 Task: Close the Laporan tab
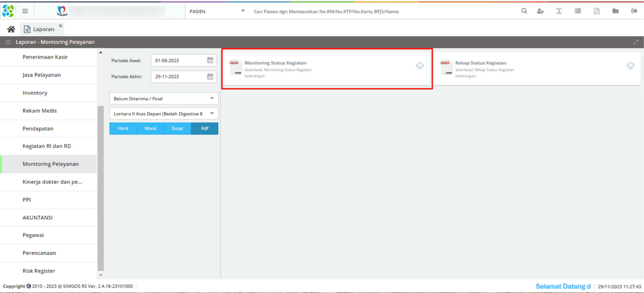(x=60, y=26)
